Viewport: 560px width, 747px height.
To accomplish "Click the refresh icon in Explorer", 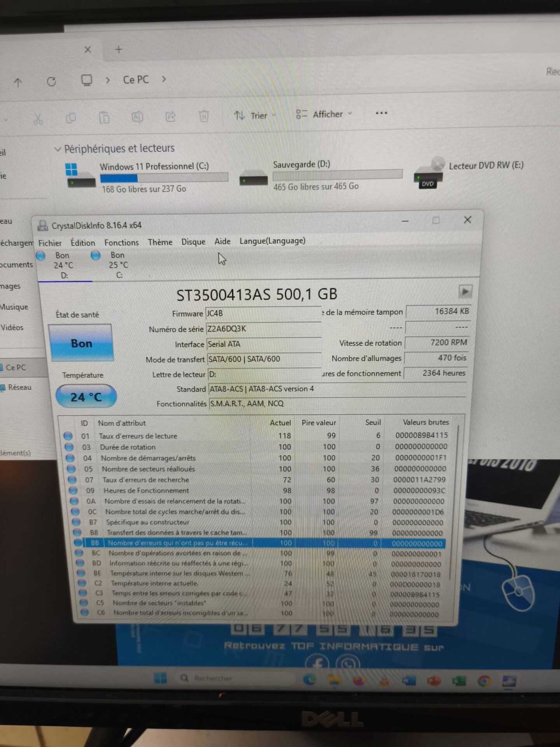I will [51, 81].
